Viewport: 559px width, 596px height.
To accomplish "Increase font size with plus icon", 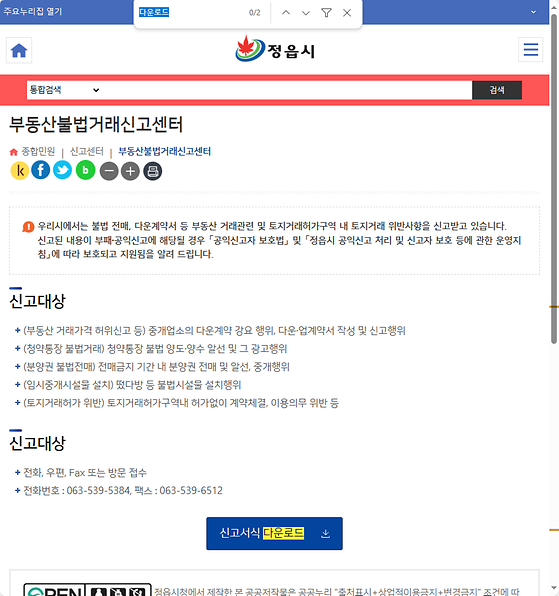I will (x=130, y=171).
